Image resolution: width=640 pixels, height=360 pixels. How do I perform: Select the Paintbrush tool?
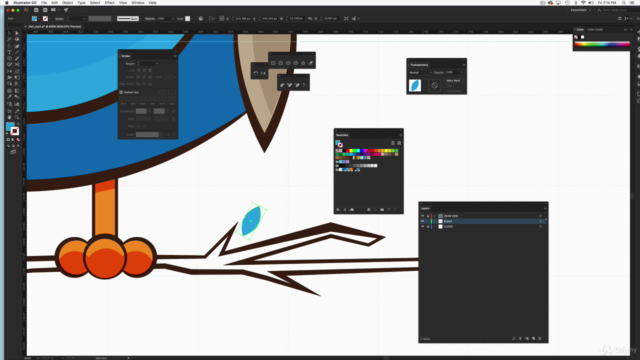click(x=17, y=58)
